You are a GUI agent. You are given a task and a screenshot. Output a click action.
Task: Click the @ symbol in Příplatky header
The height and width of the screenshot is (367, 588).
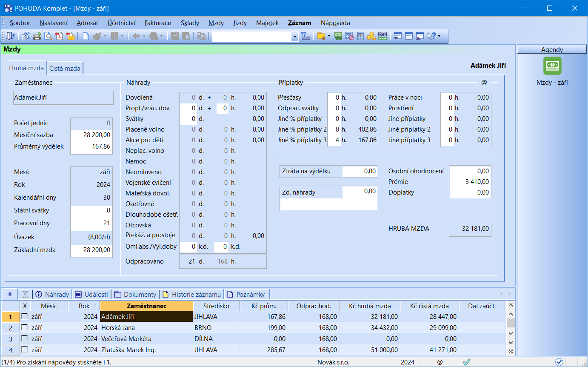coord(484,83)
